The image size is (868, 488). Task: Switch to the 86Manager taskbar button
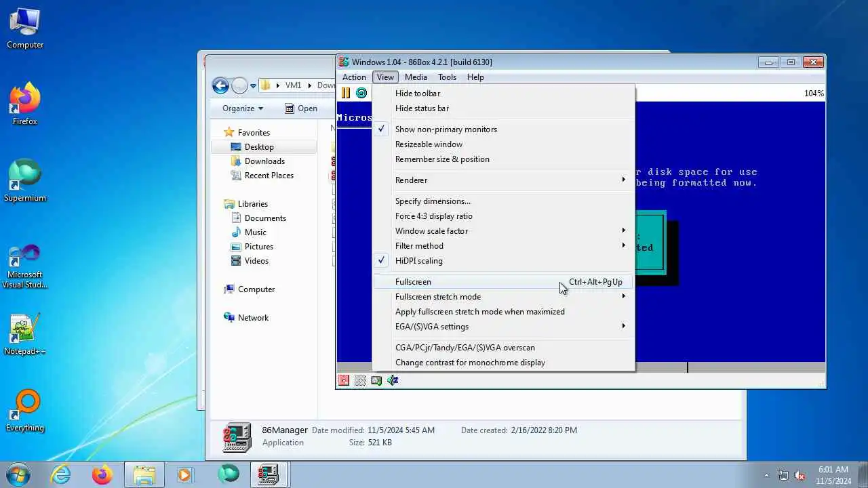[268, 474]
